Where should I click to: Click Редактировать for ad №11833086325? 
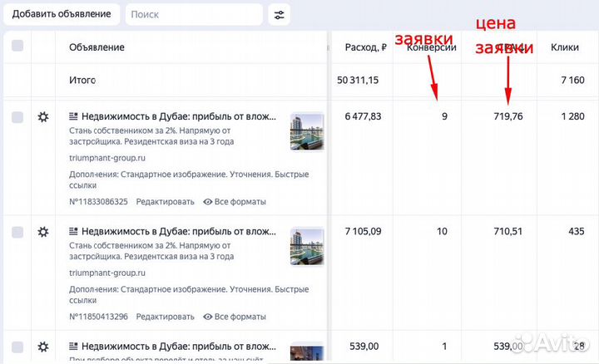coord(165,202)
